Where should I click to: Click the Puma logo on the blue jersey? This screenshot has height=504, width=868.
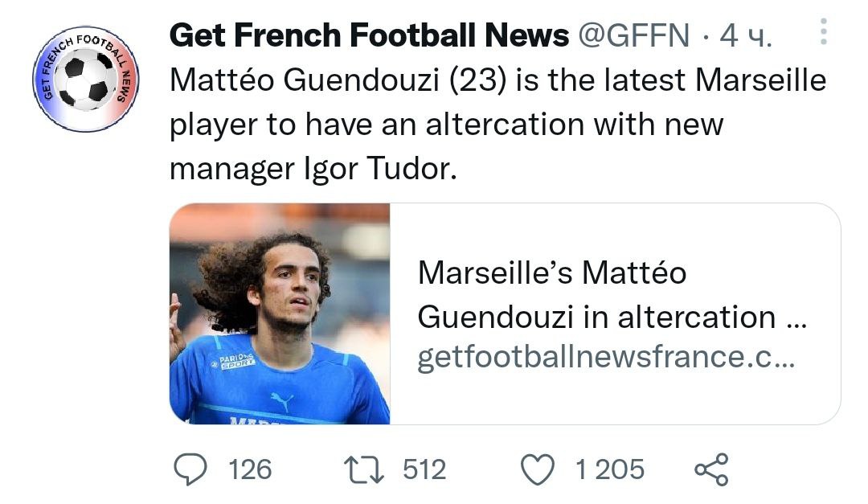point(281,400)
